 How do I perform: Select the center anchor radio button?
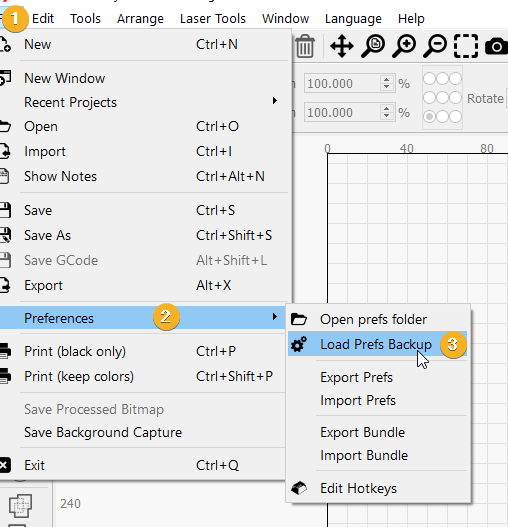coord(442,98)
